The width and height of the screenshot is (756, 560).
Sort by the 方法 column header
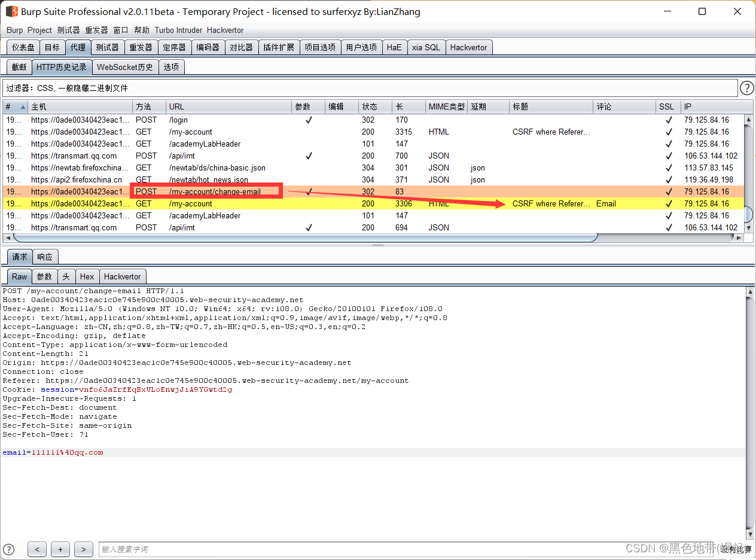(x=149, y=106)
